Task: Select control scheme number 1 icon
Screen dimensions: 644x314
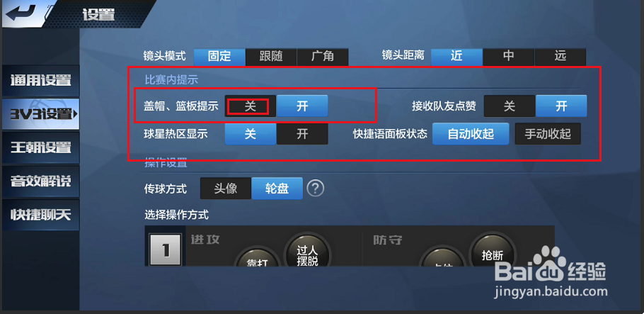Action: click(x=165, y=249)
